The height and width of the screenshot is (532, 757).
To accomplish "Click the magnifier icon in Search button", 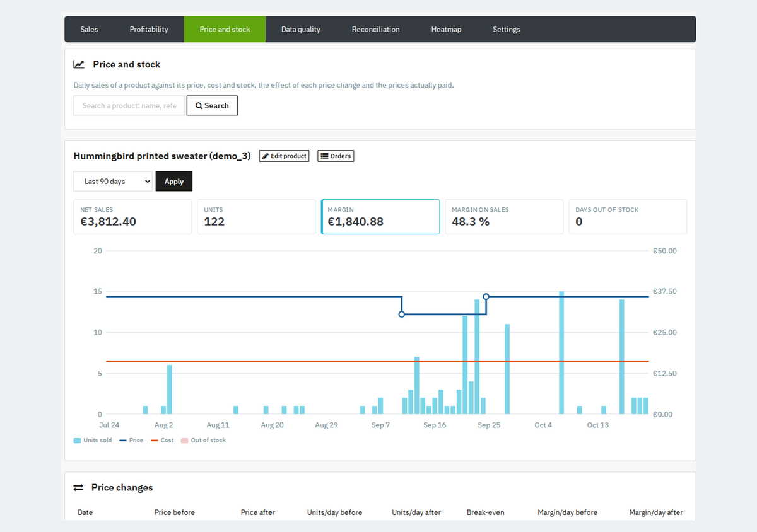I will point(199,106).
